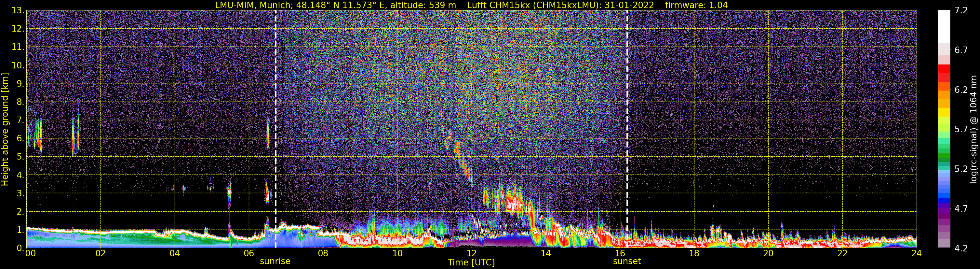
Task: Click the height axis tick label 5
Action: point(20,157)
